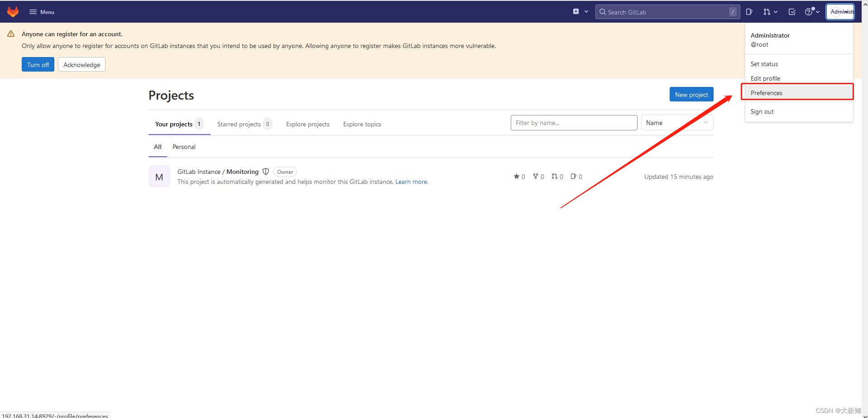This screenshot has width=868, height=418.
Task: Click the Monitoring project M avatar
Action: [x=159, y=176]
